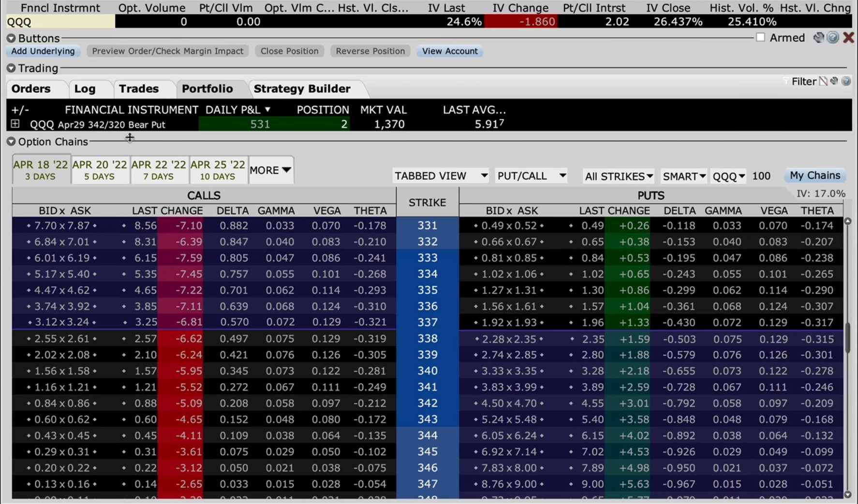Click Close Position button

[x=290, y=51]
